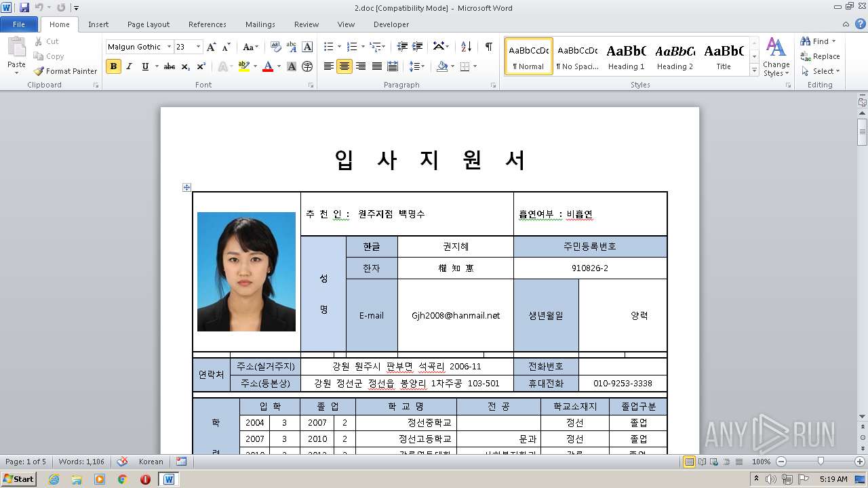Align text left
Viewport: 868px width, 488px height.
click(329, 66)
